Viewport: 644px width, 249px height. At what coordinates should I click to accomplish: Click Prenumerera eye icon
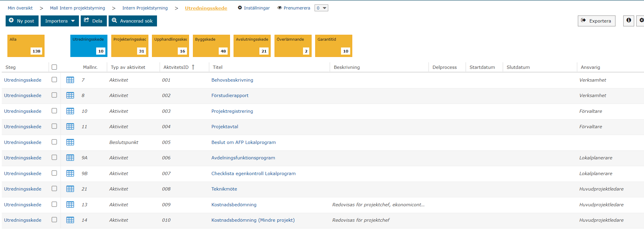pyautogui.click(x=280, y=8)
